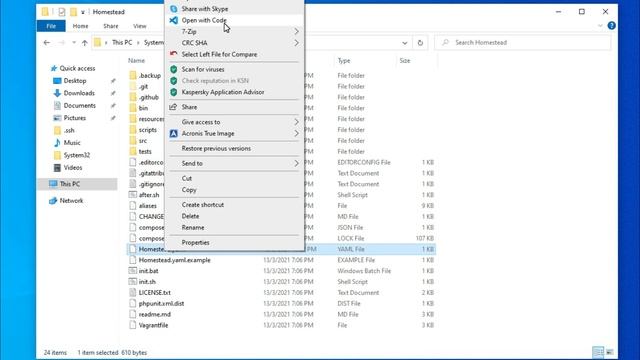Expand the Send to submenu arrow
The height and width of the screenshot is (360, 640).
click(x=296, y=163)
